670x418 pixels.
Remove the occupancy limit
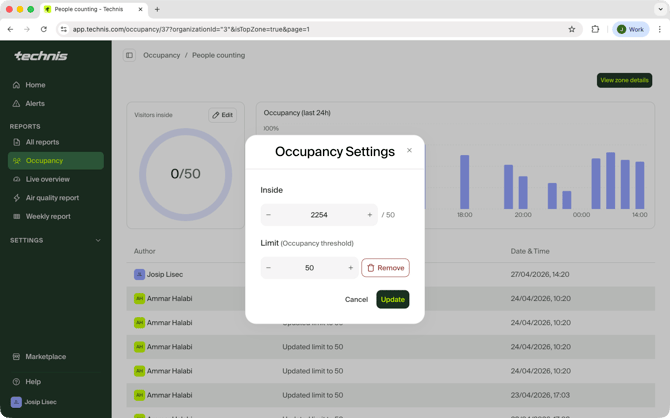point(385,268)
